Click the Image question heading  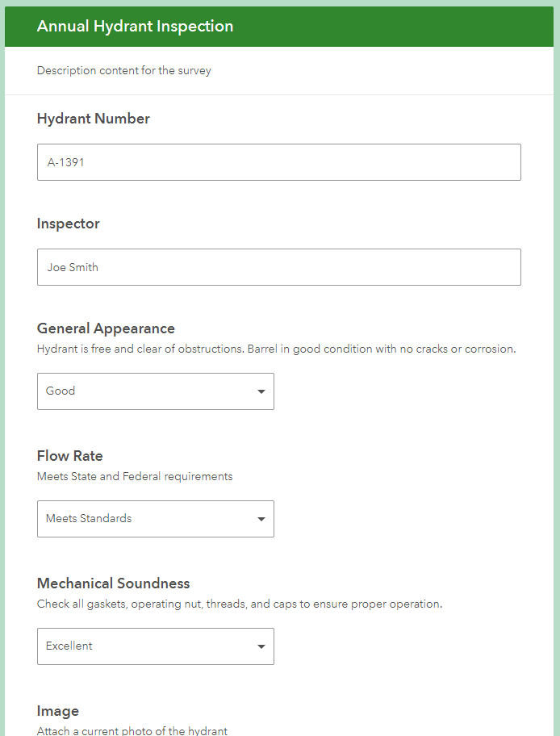pos(58,711)
